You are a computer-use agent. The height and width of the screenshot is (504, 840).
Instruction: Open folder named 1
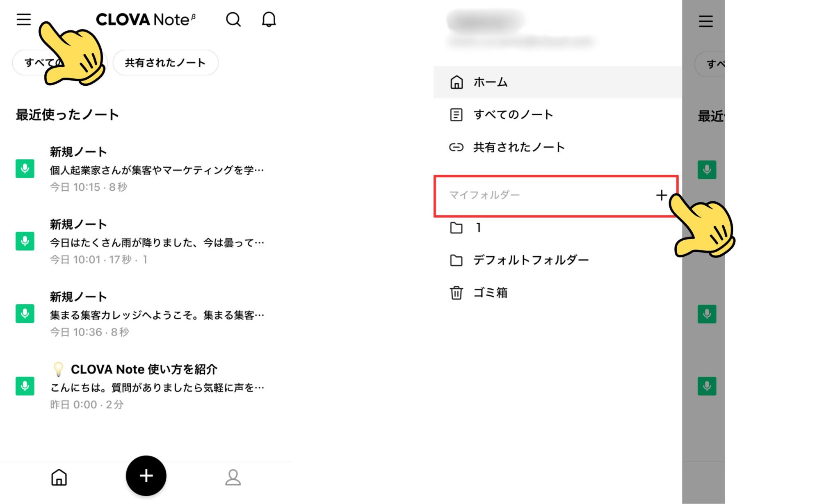[557, 228]
